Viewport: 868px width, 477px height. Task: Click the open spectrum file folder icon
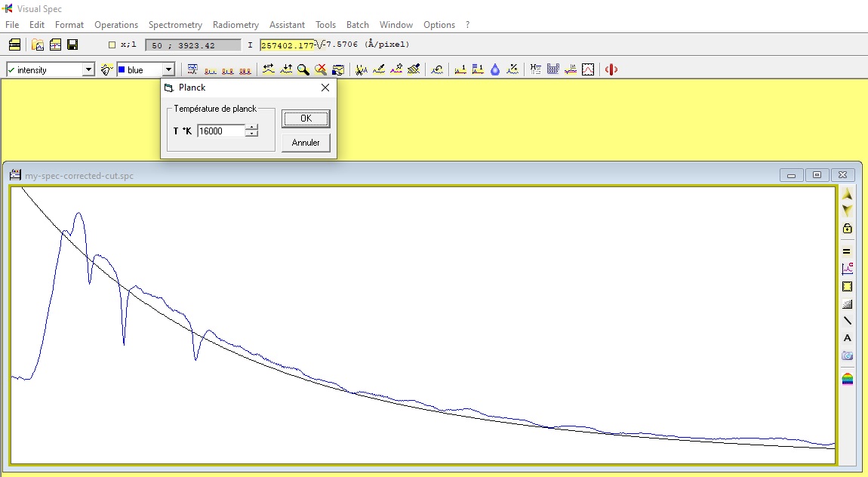click(38, 45)
